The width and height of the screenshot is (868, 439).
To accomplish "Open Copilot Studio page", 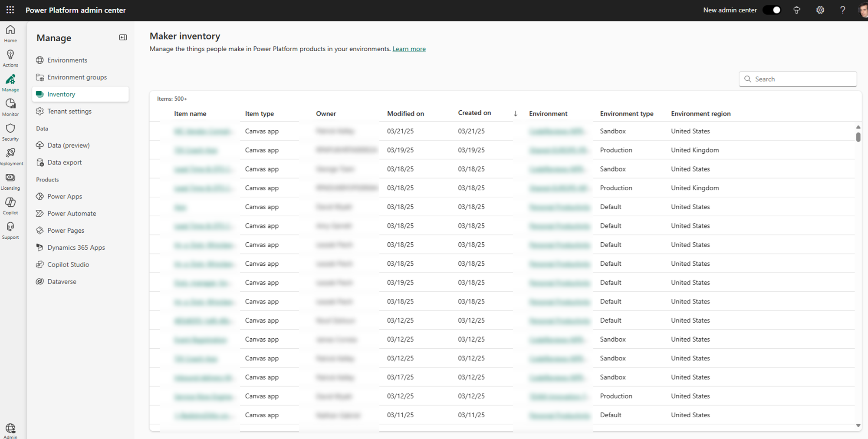I will pos(80,264).
